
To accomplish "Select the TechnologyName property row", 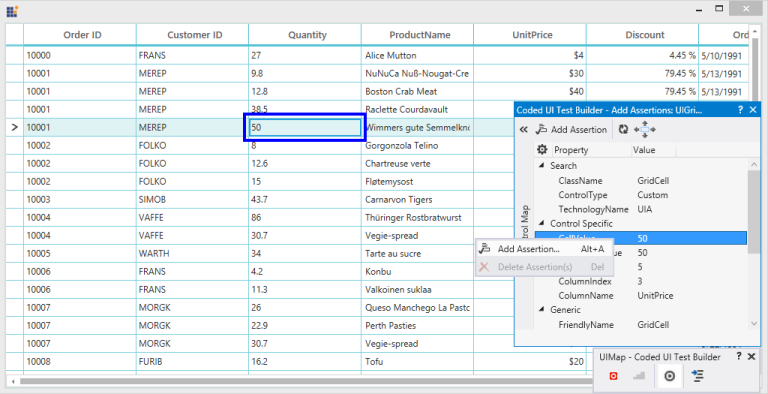I will click(641, 209).
